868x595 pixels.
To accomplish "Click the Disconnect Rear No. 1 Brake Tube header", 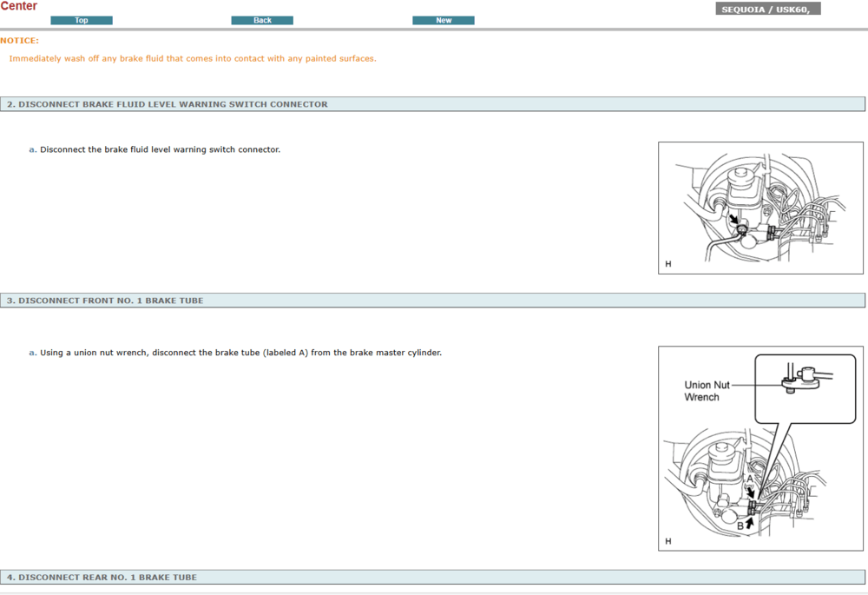I will click(102, 577).
